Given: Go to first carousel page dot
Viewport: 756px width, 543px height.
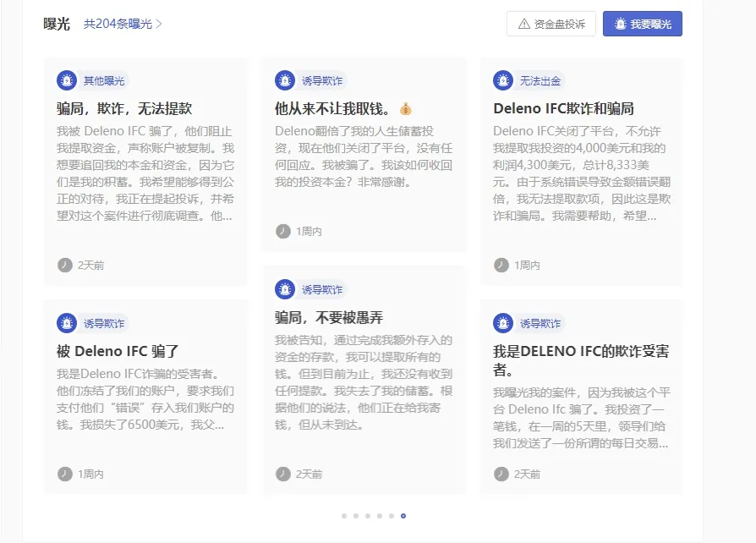Looking at the screenshot, I should coord(344,516).
